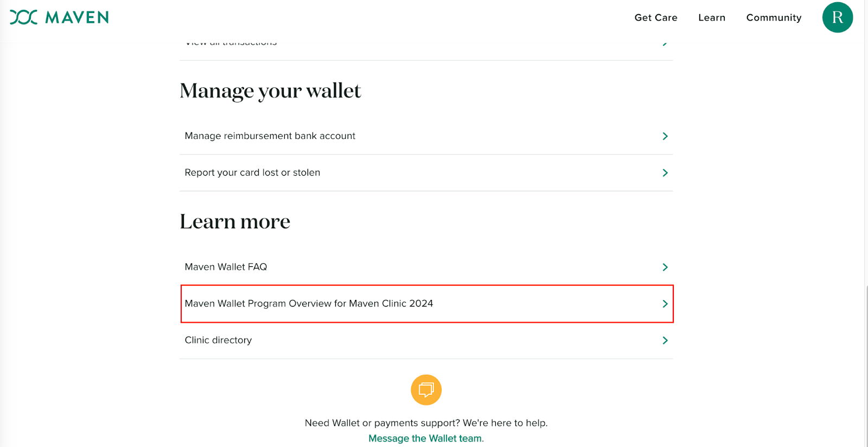This screenshot has height=447, width=868.
Task: Open the Get Care menu
Action: 655,18
